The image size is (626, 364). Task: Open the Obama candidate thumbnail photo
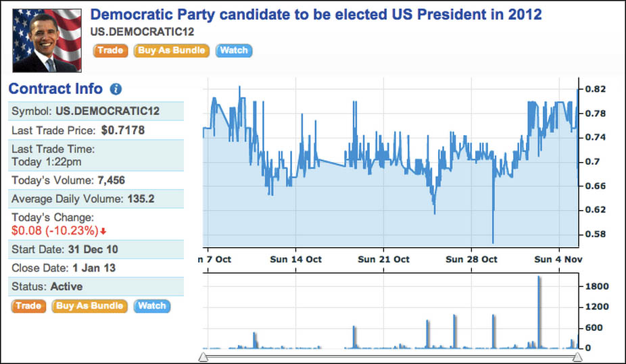[x=47, y=41]
